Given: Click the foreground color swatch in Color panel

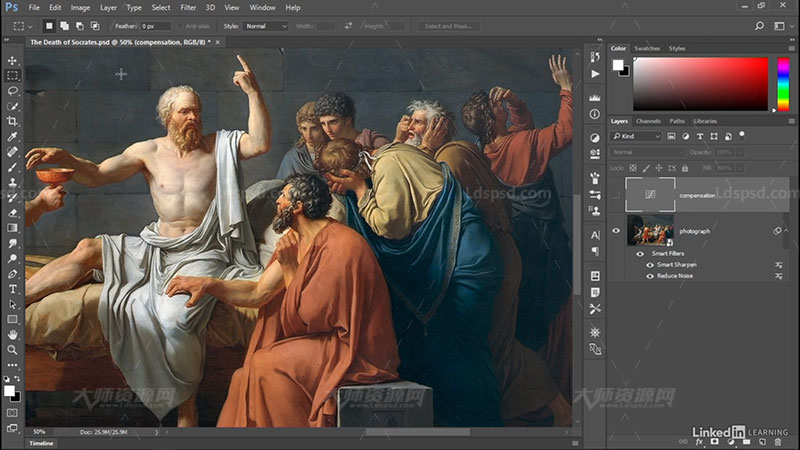Looking at the screenshot, I should tap(618, 65).
